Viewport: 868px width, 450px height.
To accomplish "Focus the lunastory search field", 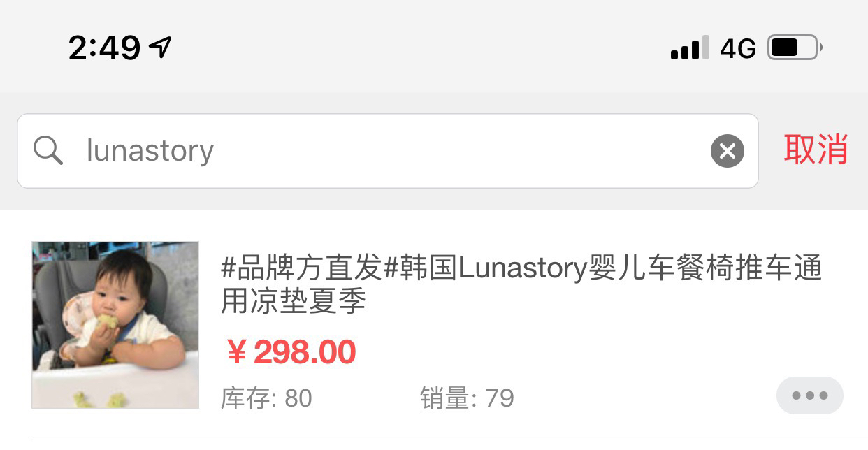I will pyautogui.click(x=388, y=151).
